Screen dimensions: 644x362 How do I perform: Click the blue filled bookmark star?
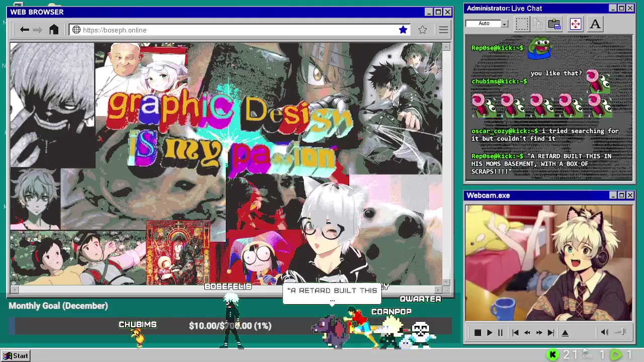403,30
